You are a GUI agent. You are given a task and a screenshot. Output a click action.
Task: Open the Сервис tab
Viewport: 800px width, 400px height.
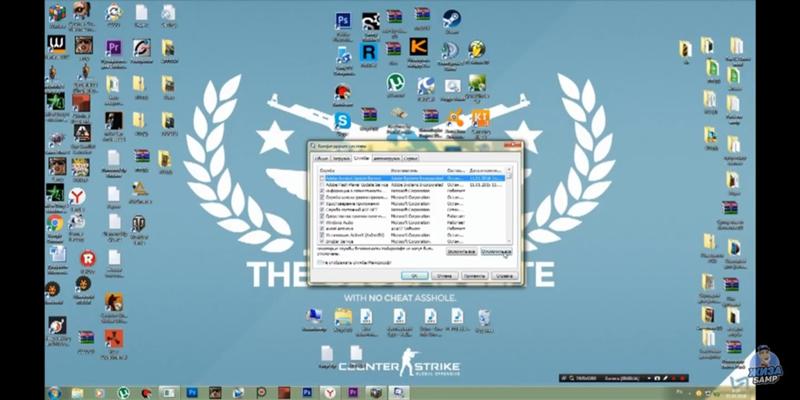click(411, 158)
